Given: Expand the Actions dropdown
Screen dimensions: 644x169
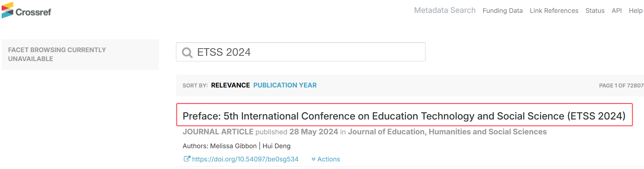Looking at the screenshot, I should (x=326, y=159).
